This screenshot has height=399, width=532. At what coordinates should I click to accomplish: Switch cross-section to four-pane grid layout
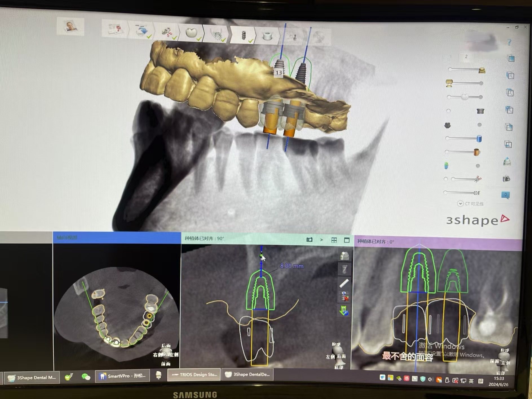pyautogui.click(x=334, y=240)
